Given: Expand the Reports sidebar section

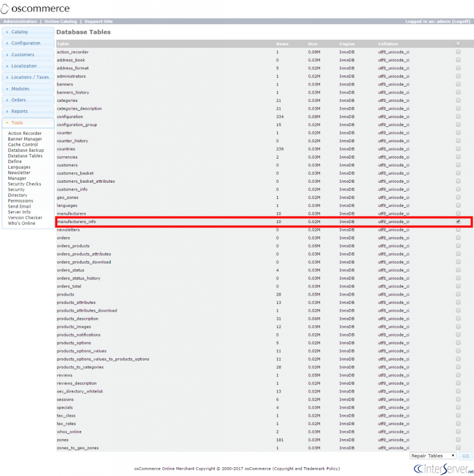Looking at the screenshot, I should (28, 112).
